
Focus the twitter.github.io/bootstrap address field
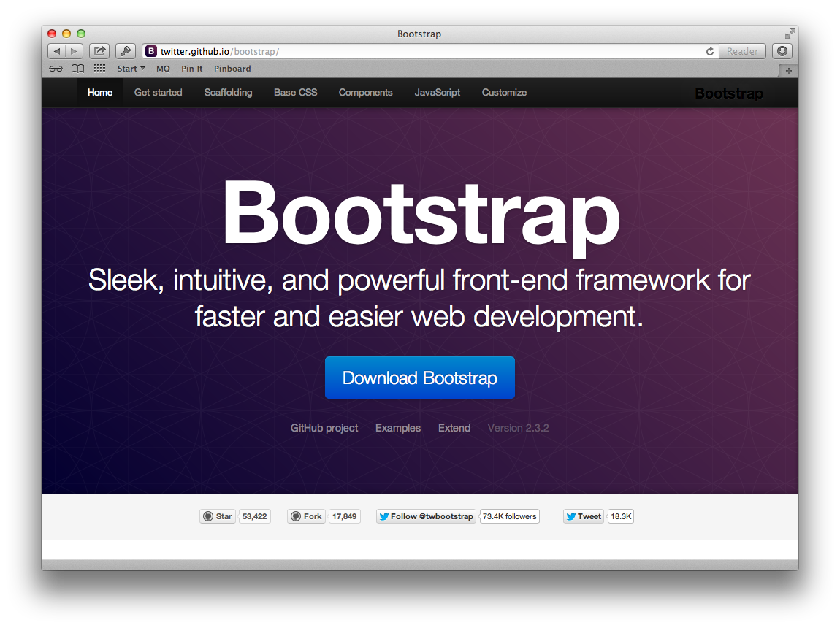coord(431,51)
